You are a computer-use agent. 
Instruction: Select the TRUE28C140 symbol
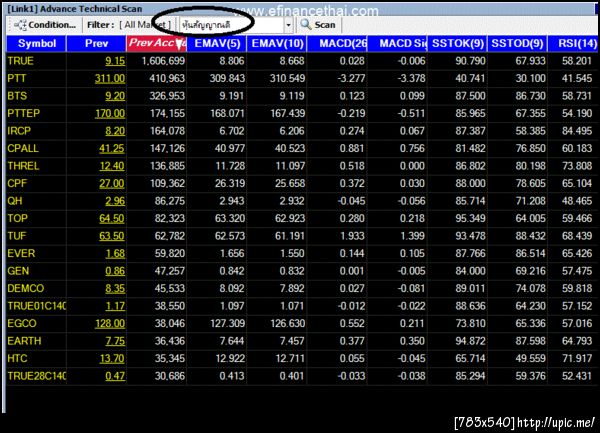(36, 376)
